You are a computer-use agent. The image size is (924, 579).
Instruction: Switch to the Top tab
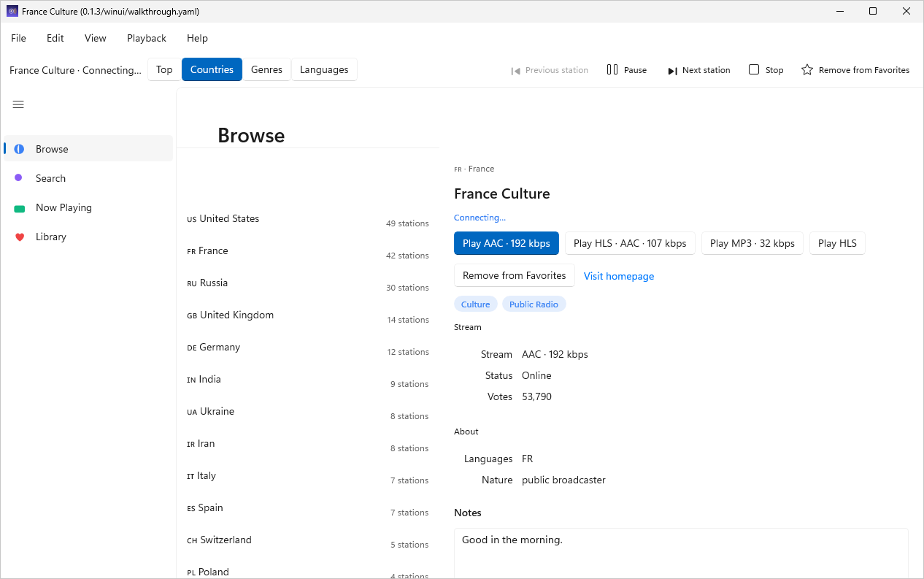tap(164, 69)
